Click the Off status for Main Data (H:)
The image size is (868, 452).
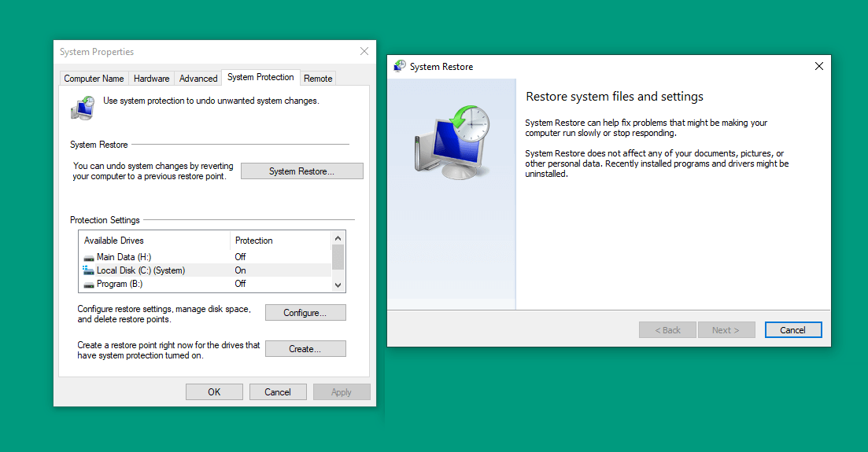[240, 257]
